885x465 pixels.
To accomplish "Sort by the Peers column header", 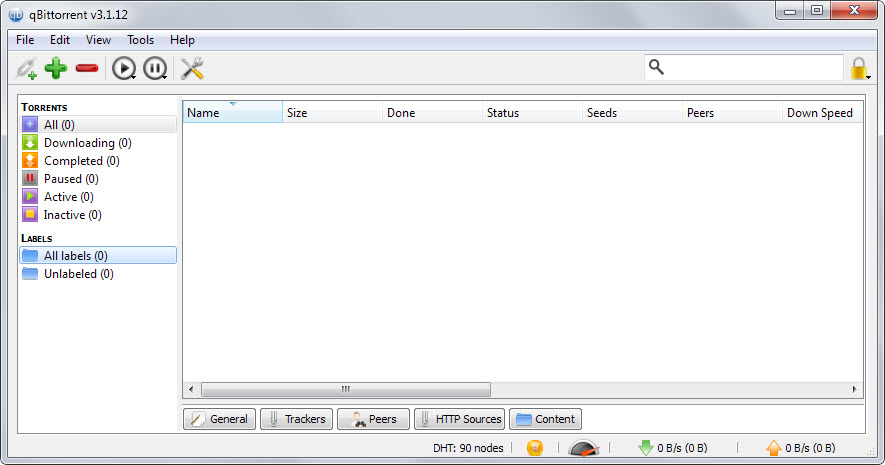I will (732, 112).
